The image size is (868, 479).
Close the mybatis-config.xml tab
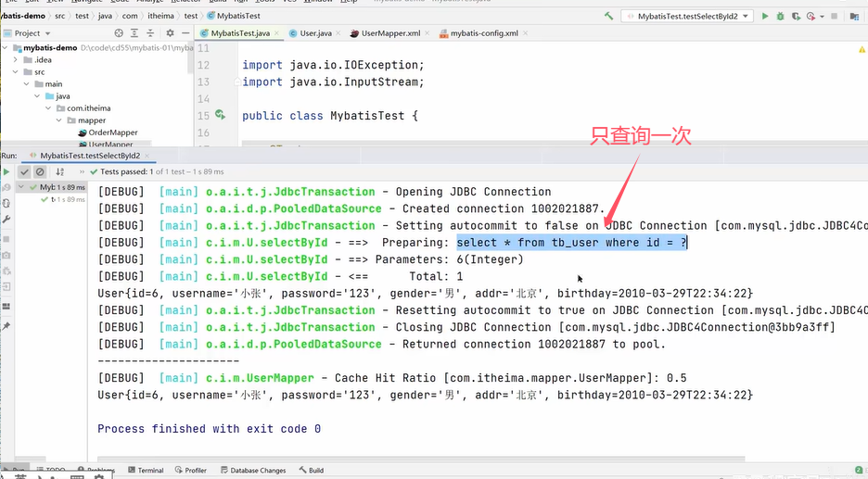(525, 33)
